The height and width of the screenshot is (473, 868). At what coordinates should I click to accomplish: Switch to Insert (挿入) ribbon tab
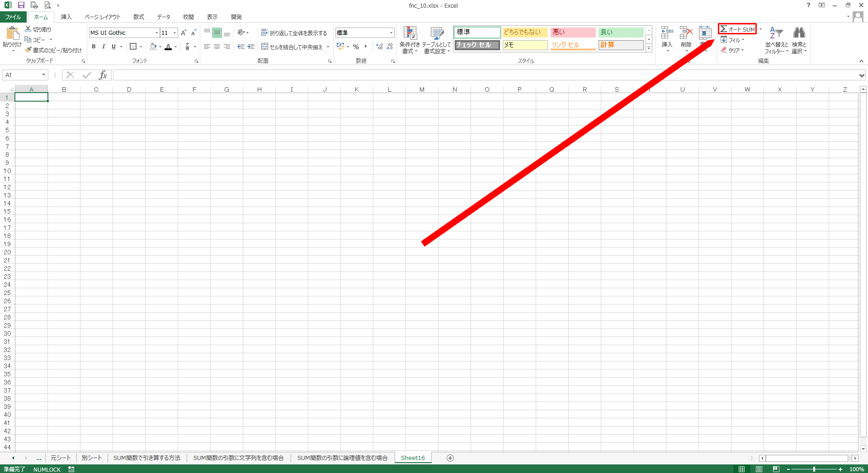point(66,17)
